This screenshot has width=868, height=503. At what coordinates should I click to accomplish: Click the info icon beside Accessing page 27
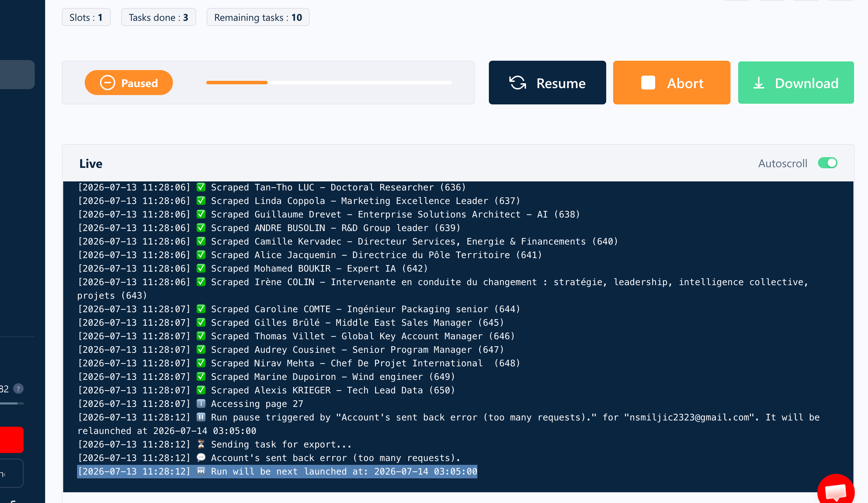pos(201,403)
